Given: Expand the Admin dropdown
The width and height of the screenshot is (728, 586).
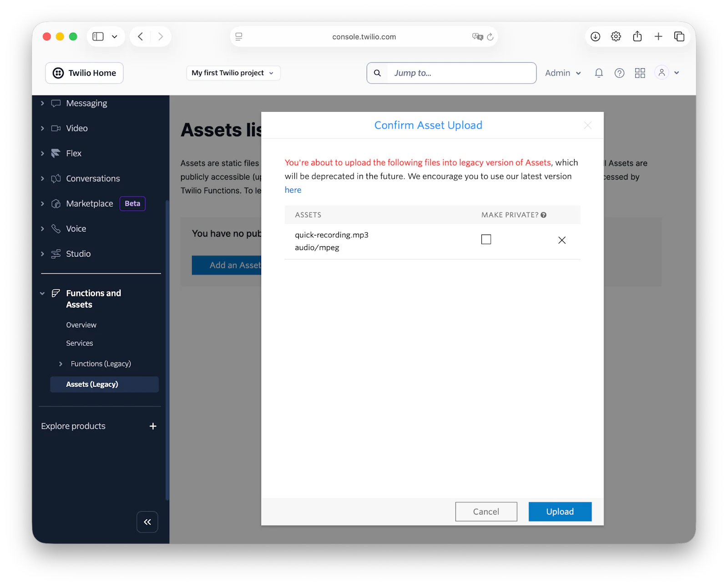Looking at the screenshot, I should tap(562, 73).
